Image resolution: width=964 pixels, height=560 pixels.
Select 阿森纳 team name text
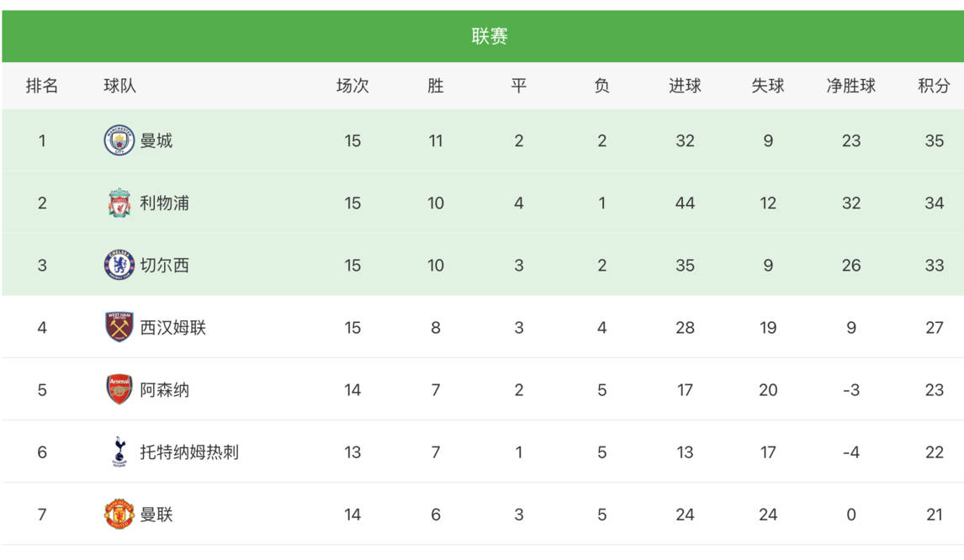point(164,389)
